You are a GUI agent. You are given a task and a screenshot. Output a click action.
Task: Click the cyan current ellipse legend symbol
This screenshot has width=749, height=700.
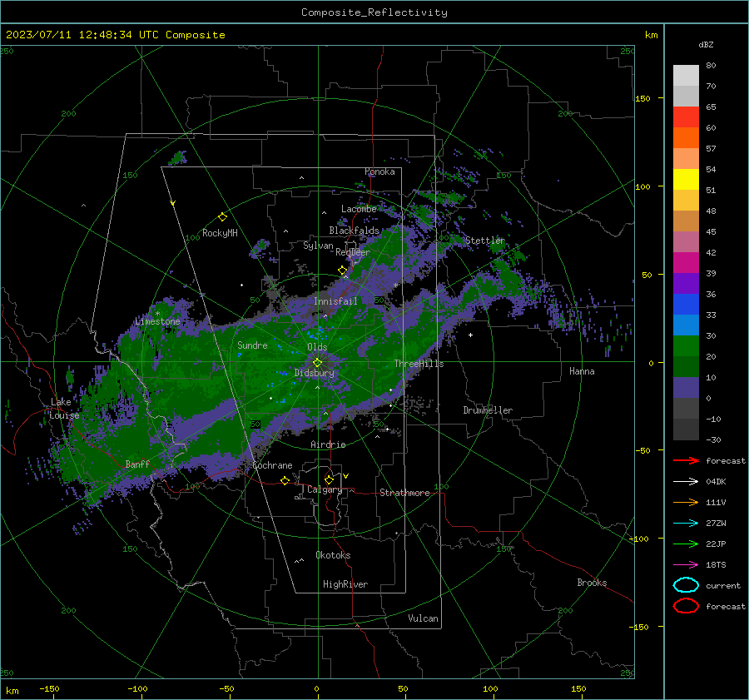click(x=686, y=585)
